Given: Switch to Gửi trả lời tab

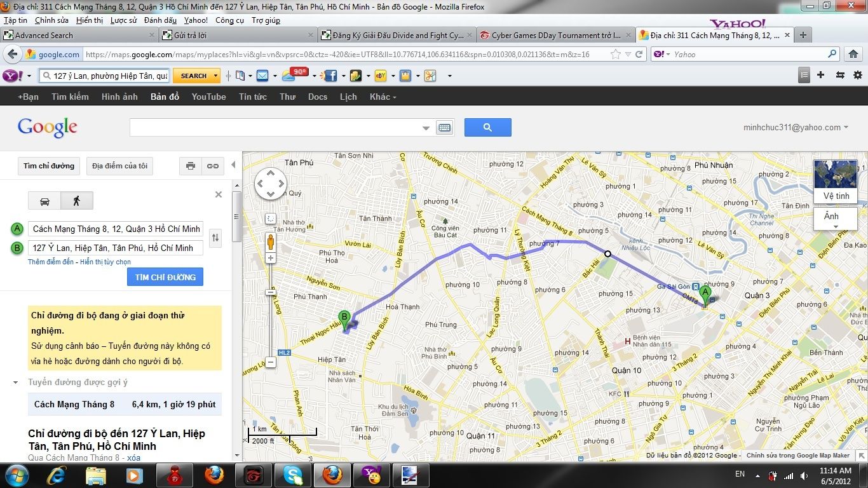Looking at the screenshot, I should pos(237,36).
